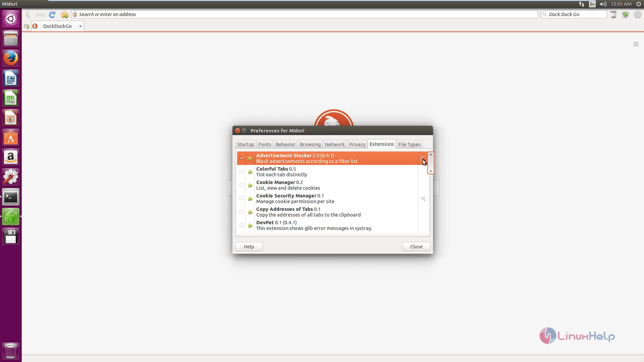Screen dimensions: 644x362
Task: Launch Files manager from the dock
Action: [11, 39]
